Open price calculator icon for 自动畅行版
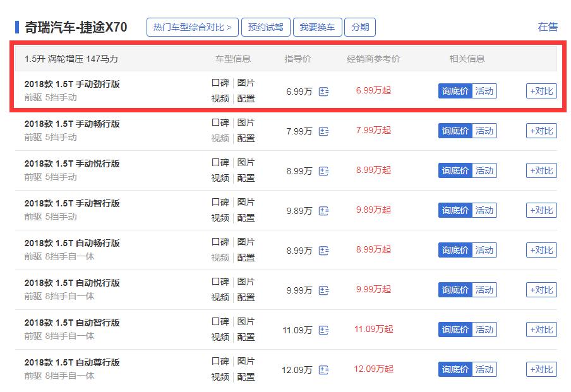The height and width of the screenshot is (392, 571). 323,251
